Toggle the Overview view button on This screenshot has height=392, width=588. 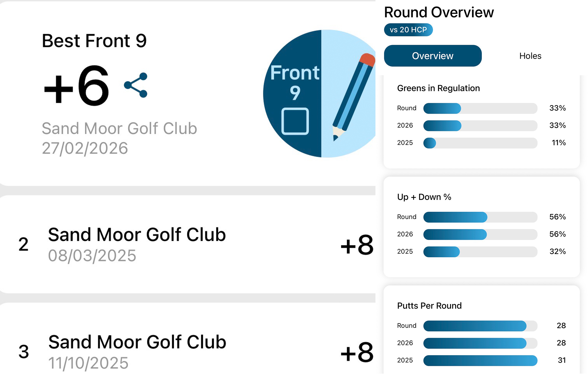[432, 56]
